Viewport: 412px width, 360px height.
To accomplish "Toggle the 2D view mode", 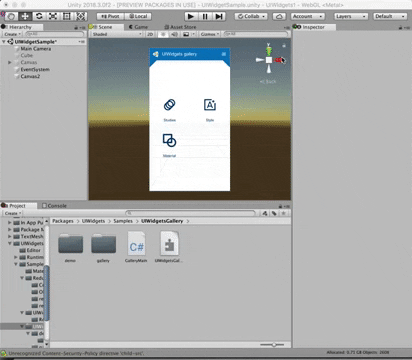I will (x=150, y=34).
